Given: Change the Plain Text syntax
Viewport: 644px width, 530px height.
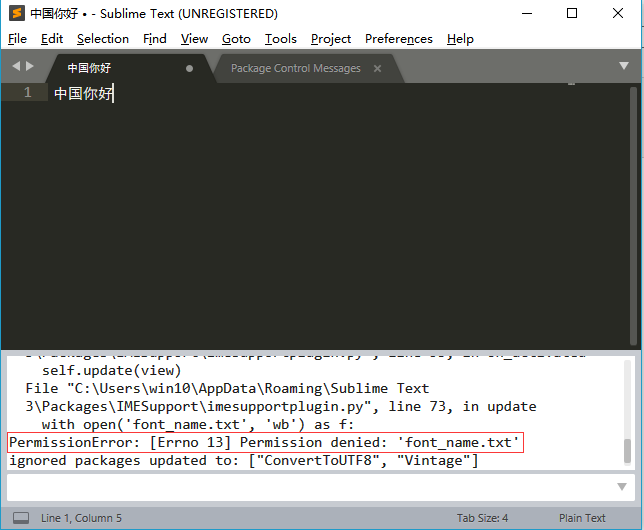Looking at the screenshot, I should click(x=582, y=518).
